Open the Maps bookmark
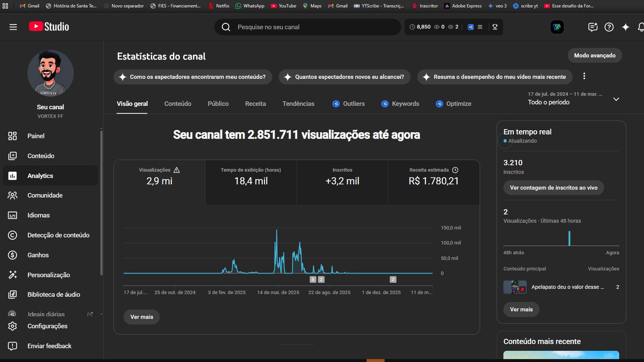The height and width of the screenshot is (362, 644). tap(312, 6)
